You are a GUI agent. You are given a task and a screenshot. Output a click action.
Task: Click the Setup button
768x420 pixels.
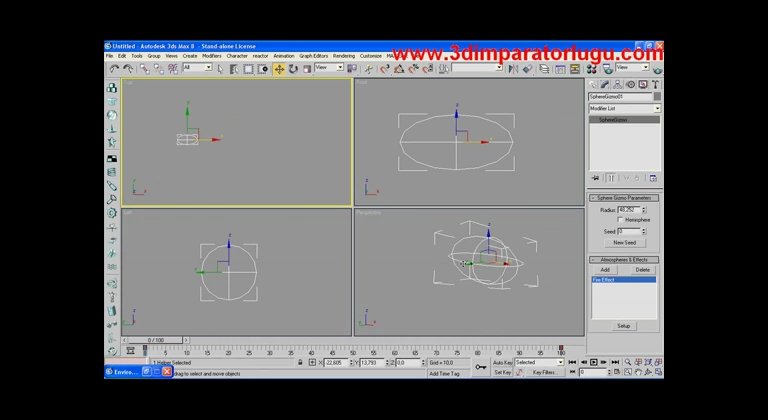624,326
